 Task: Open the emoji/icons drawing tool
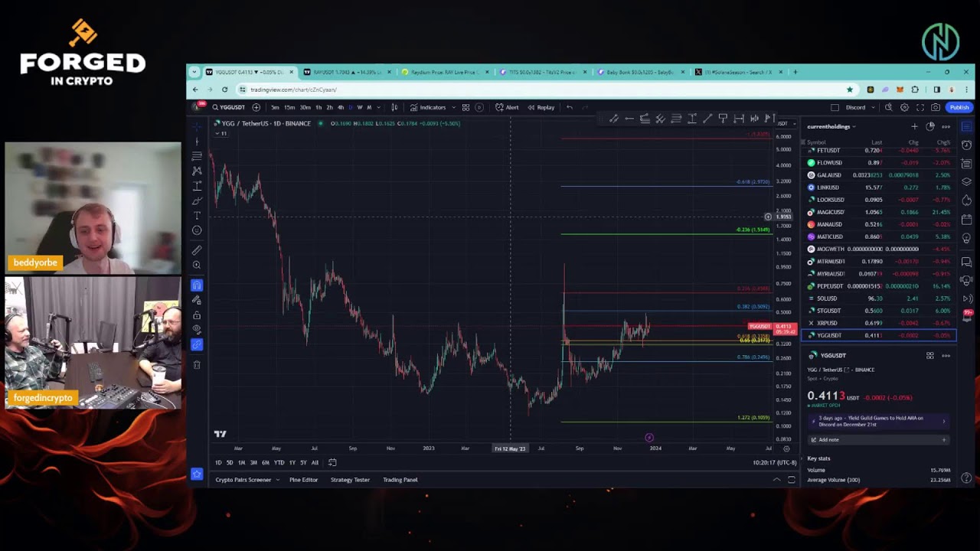coord(197,230)
